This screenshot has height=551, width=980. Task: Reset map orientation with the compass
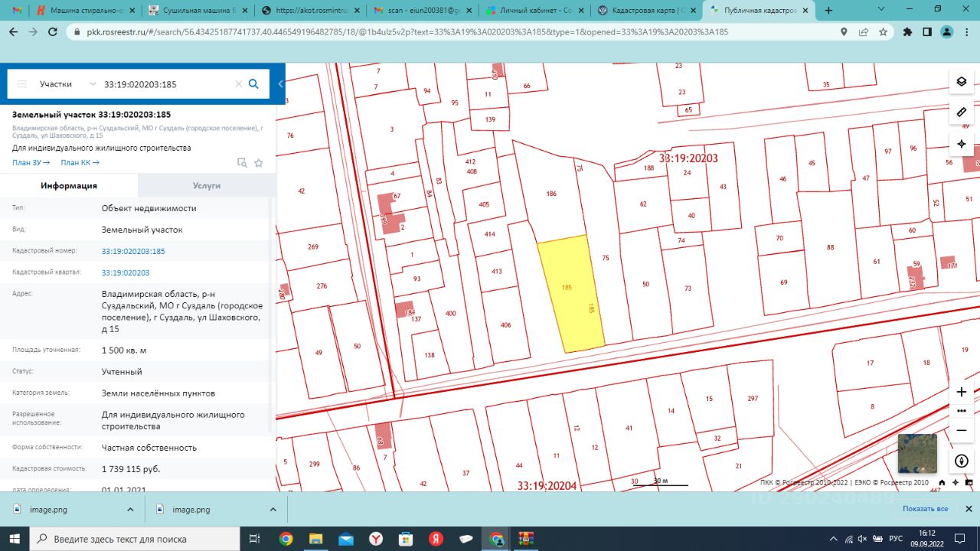[x=962, y=461]
